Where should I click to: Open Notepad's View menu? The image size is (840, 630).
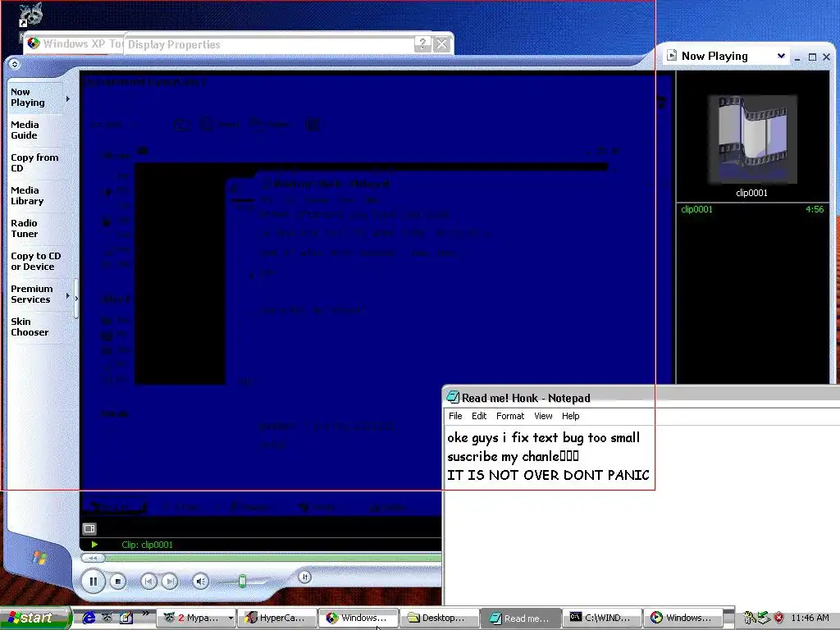pos(543,416)
